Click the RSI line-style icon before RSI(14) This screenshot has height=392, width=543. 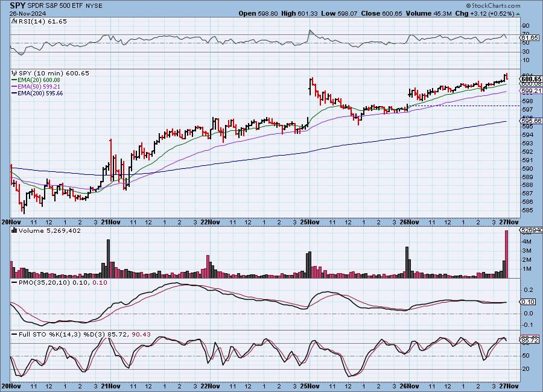[14, 21]
